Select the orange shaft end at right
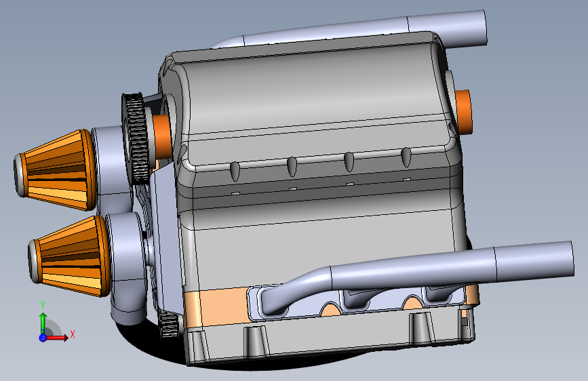Image resolution: width=588 pixels, height=381 pixels. pos(463,111)
